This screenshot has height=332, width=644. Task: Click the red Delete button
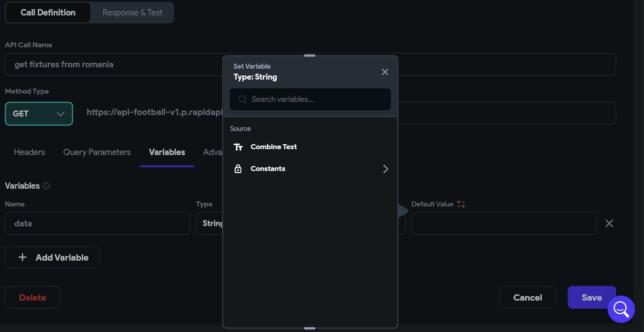coord(33,297)
